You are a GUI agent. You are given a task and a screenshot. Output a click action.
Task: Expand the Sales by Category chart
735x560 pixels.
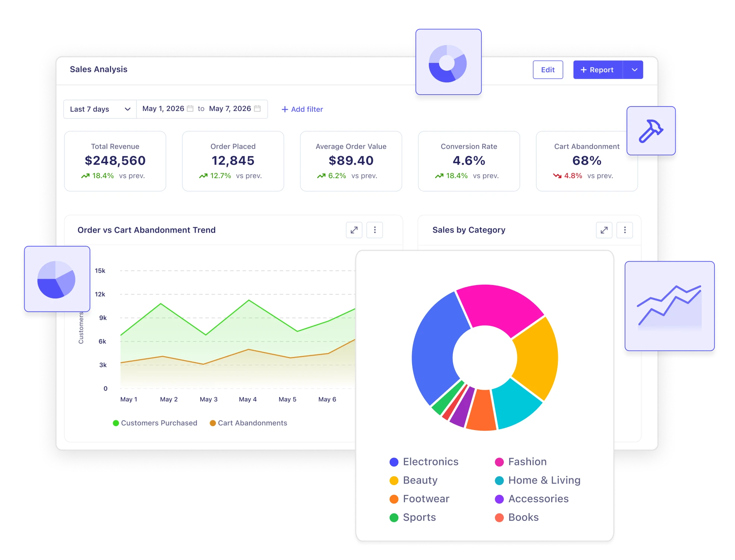pos(604,230)
